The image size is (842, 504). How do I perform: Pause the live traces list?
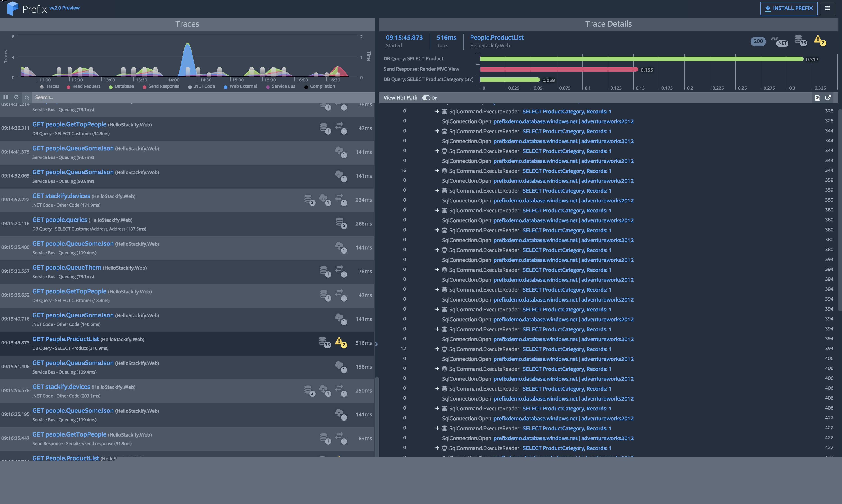point(5,97)
